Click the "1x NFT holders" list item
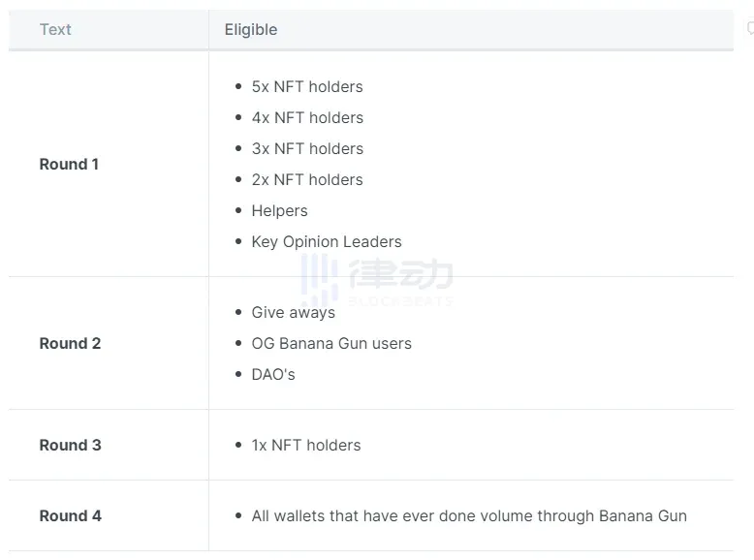This screenshot has height=560, width=754. point(306,445)
